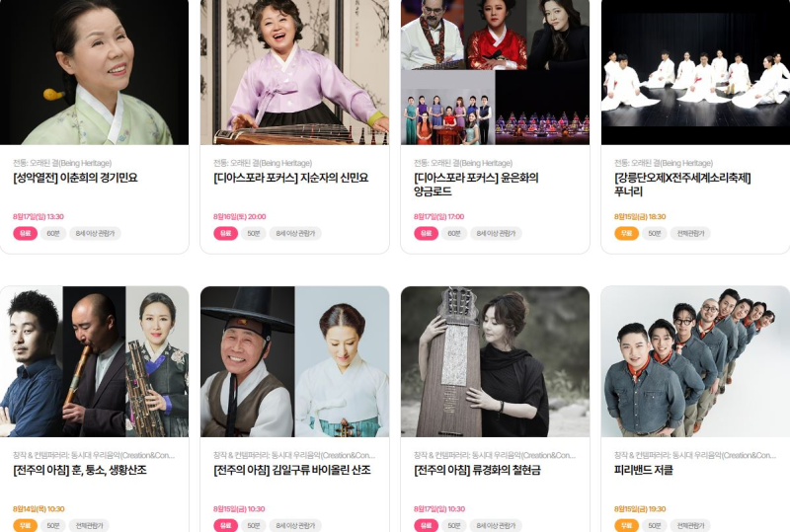Open the 김일구류 바이올린 산조 photo
Image resolution: width=790 pixels, height=532 pixels.
click(294, 361)
